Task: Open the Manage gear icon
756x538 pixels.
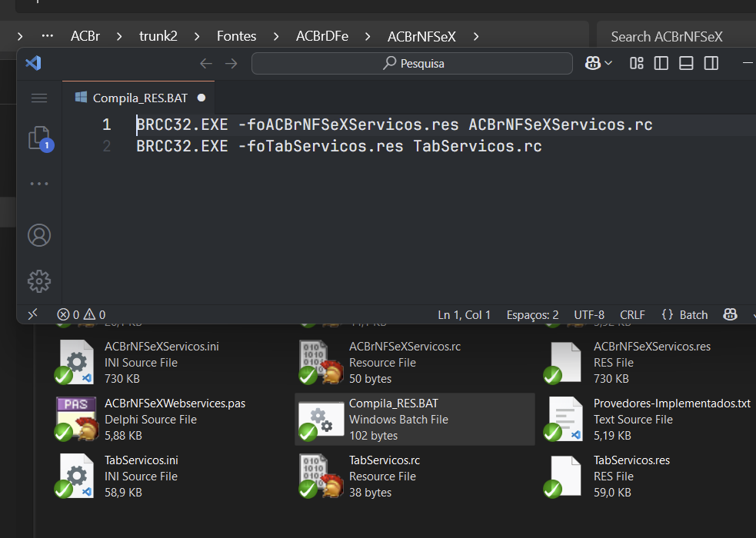Action: tap(39, 281)
